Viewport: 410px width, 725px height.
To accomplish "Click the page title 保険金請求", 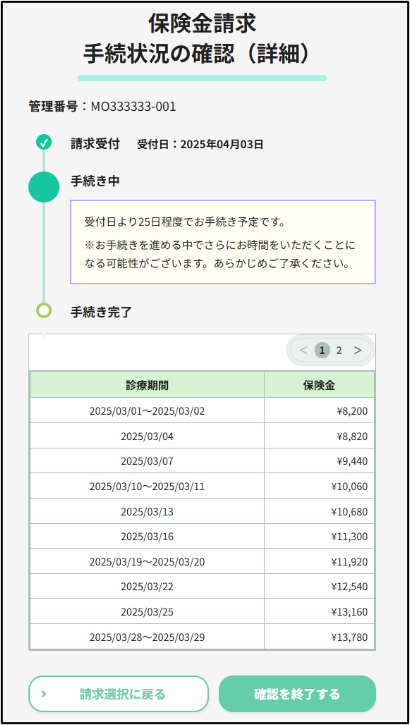I will click(202, 24).
